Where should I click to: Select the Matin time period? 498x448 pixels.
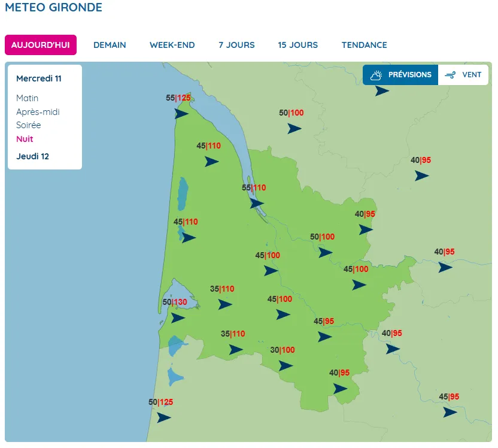coord(28,98)
